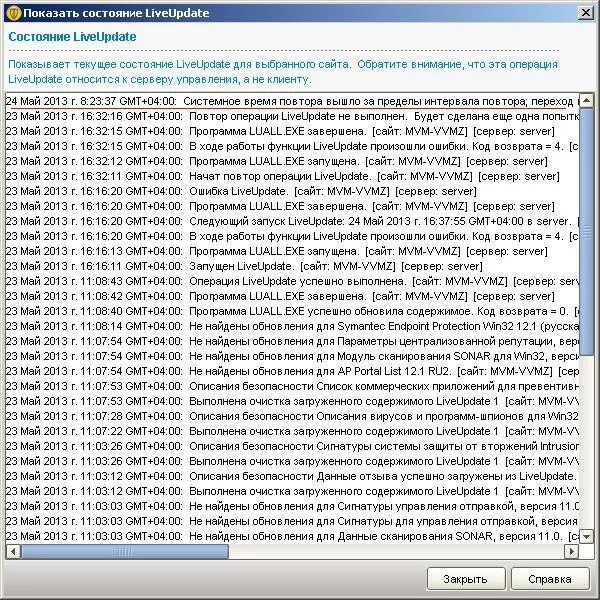
Task: Select row about AP Portal List 12.1 RU2
Action: [292, 371]
